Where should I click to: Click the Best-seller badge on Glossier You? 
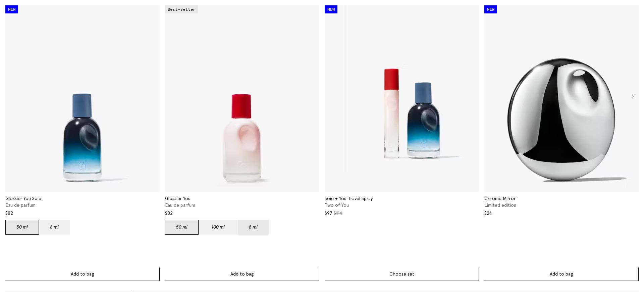point(181,9)
